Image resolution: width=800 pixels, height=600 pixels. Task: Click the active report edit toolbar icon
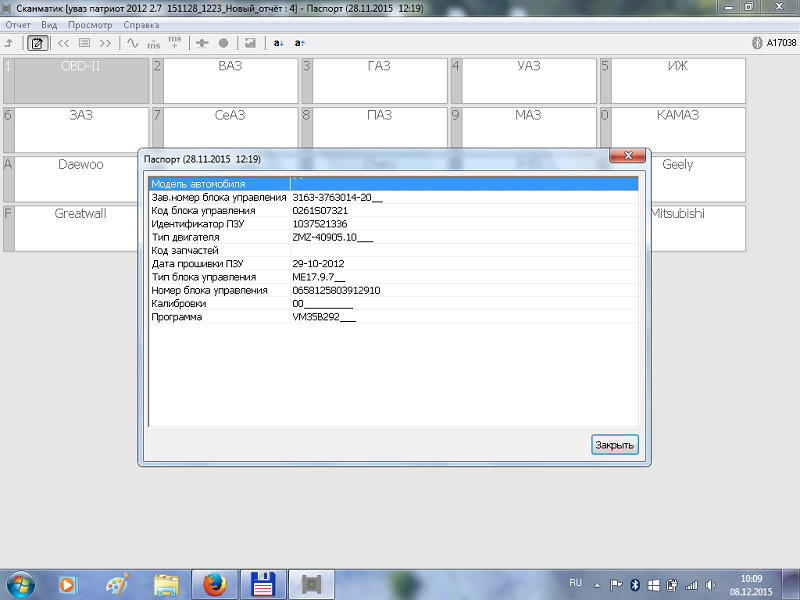point(37,43)
